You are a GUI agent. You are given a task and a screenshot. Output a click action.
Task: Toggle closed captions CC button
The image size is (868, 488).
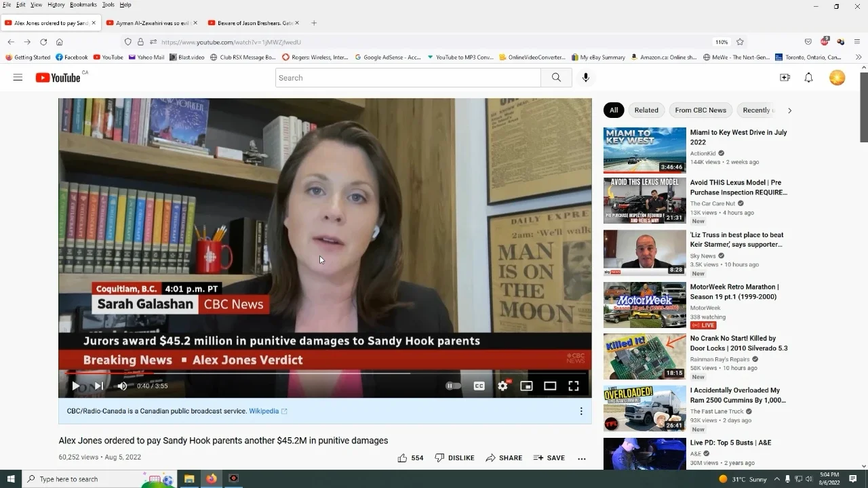click(479, 386)
